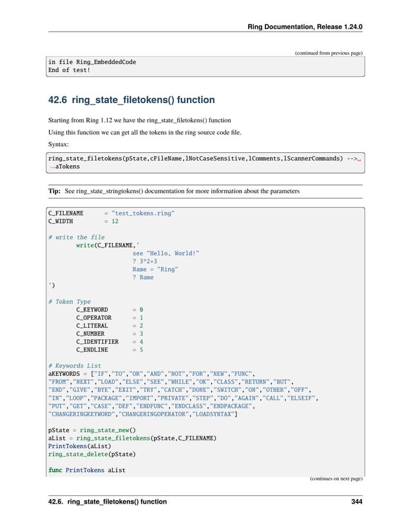Viewport: 411px width, 532px height.
Task: Click the "C_LITERAL = 2" line
Action: point(110,326)
